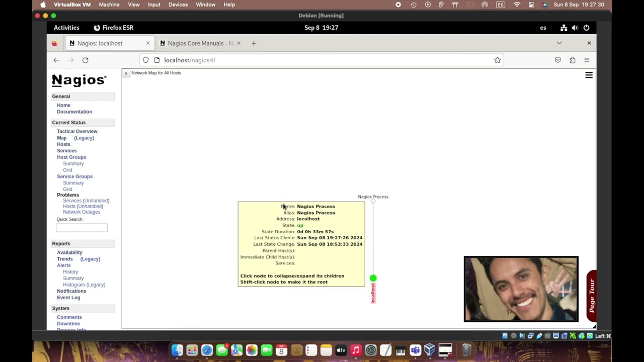This screenshot has height=362, width=644.
Task: Open the Trash in the dock
Action: point(466,350)
